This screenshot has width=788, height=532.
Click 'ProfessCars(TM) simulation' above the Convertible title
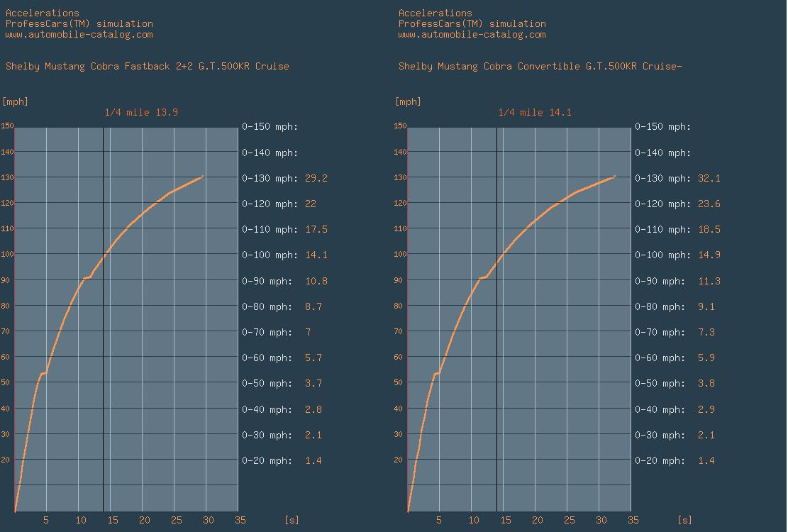472,23
